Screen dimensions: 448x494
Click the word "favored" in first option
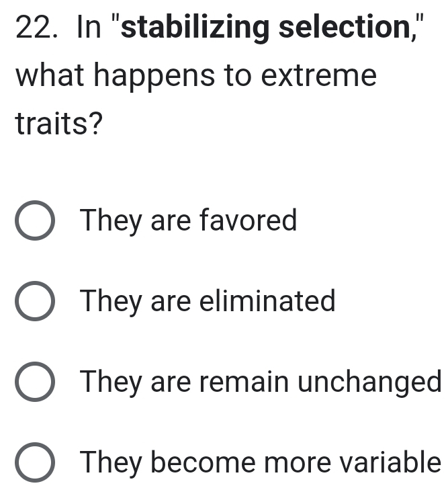[250, 220]
